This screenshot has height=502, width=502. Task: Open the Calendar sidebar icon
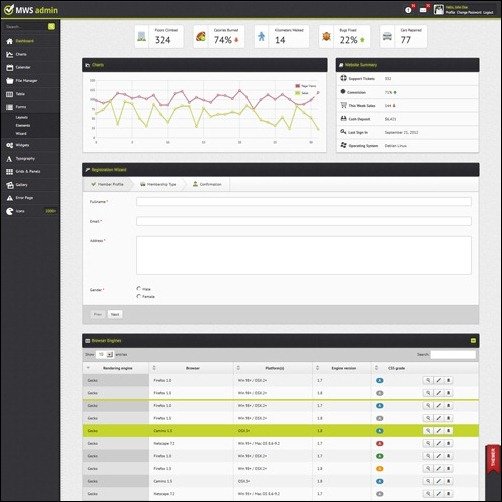click(10, 68)
